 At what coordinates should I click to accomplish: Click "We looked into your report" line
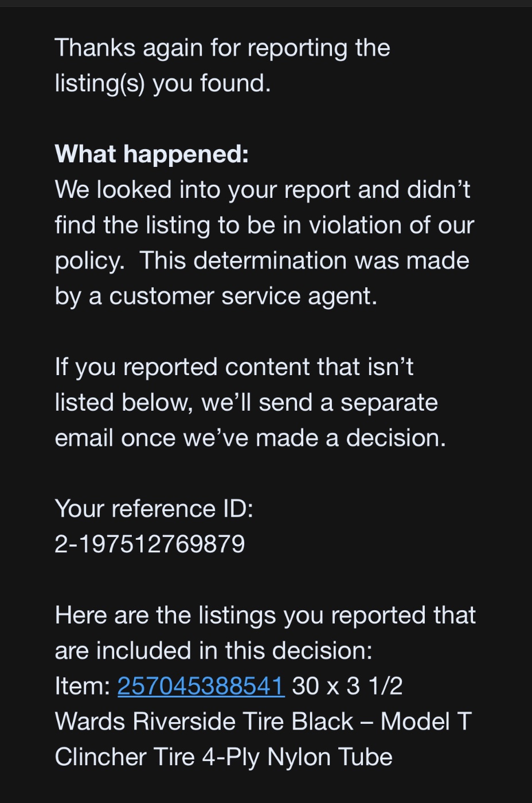263,189
